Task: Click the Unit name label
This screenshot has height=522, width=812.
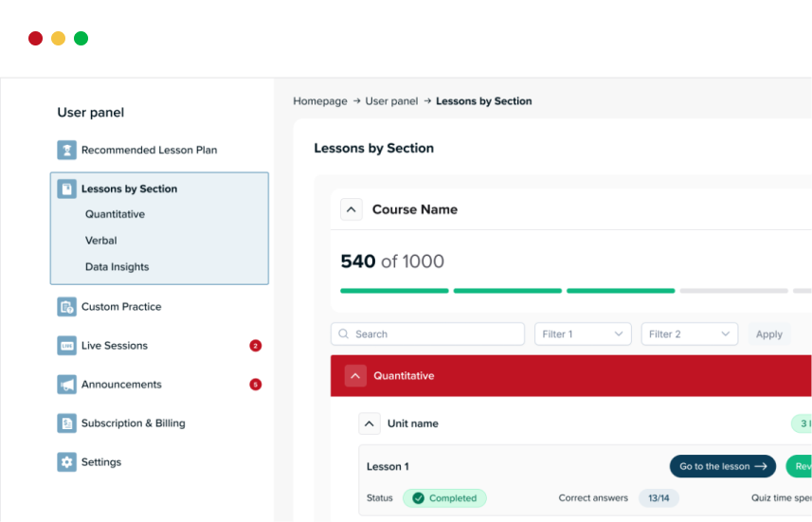Action: coord(413,423)
